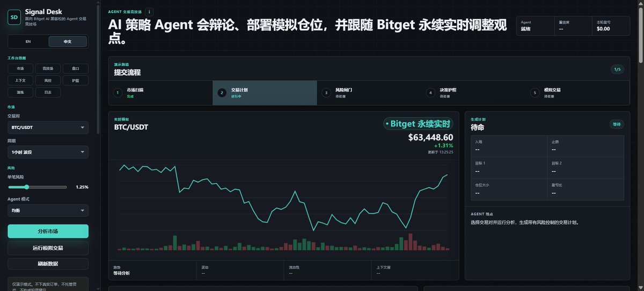The height and width of the screenshot is (291, 644).
Task: Click the $0.00 profit and loss value
Action: click(603, 29)
